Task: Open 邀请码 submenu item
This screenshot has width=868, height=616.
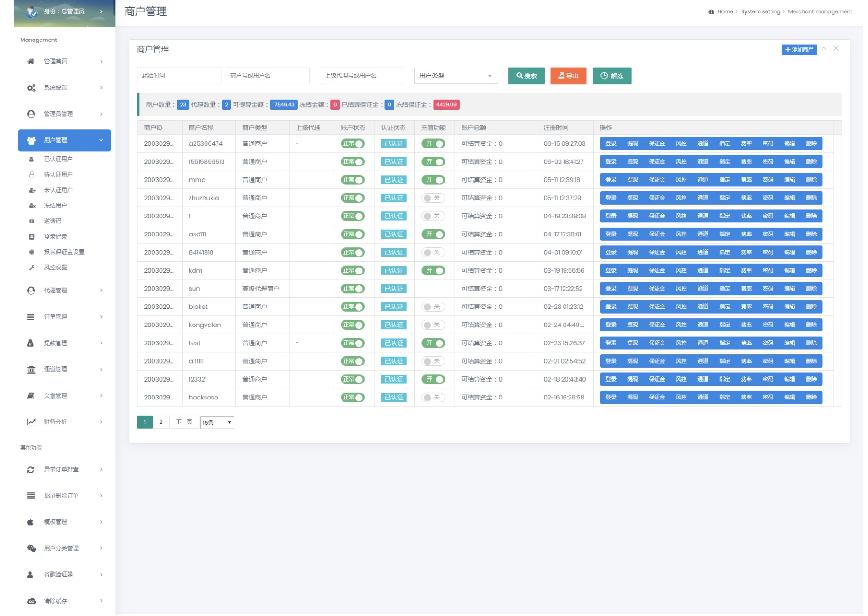Action: click(x=52, y=221)
